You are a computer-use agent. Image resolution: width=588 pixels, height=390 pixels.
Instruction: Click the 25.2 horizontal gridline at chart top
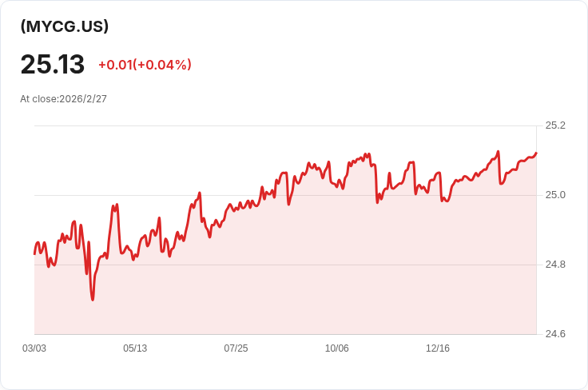[x=240, y=125]
